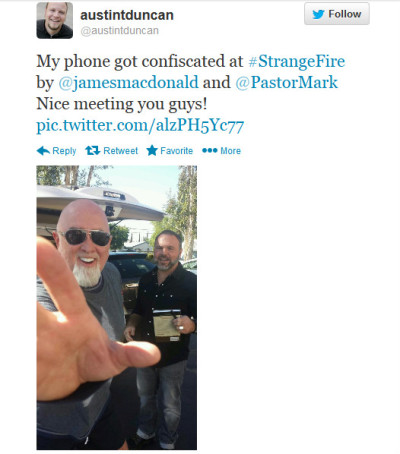This screenshot has height=454, width=400.
Task: Click the Retweet text label
Action: point(120,151)
